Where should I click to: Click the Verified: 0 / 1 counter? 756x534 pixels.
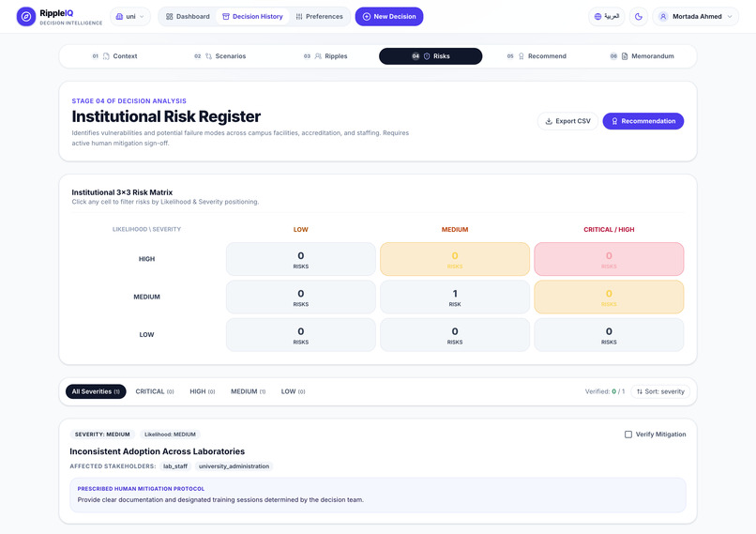pos(605,391)
